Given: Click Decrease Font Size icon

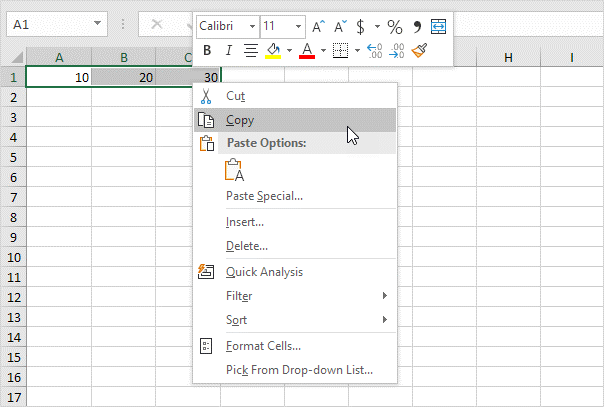Looking at the screenshot, I should point(338,27).
